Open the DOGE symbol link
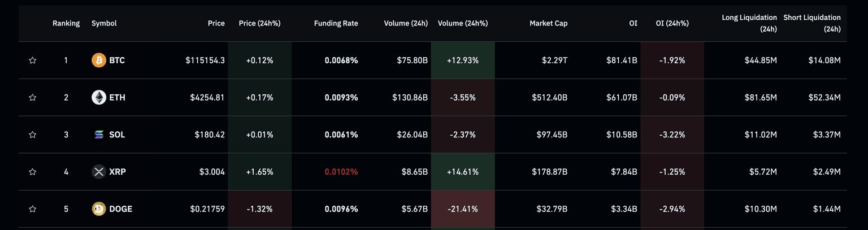This screenshot has width=868, height=230. tap(120, 209)
